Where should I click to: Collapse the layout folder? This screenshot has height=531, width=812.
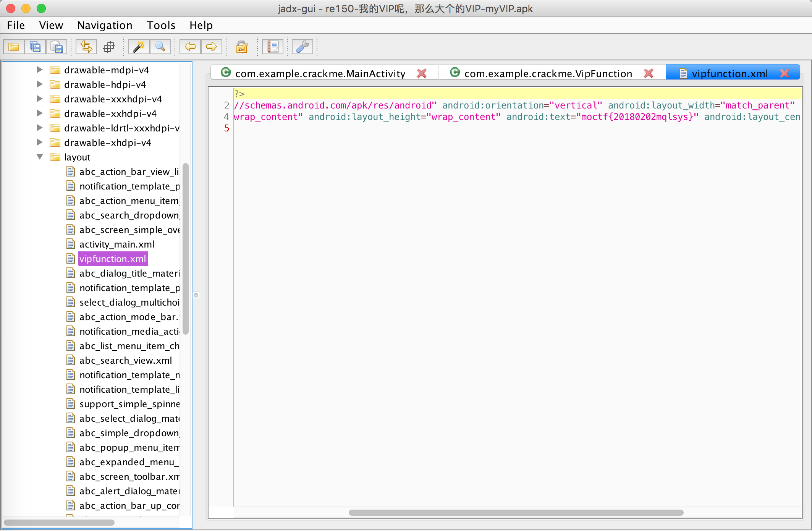pyautogui.click(x=40, y=157)
